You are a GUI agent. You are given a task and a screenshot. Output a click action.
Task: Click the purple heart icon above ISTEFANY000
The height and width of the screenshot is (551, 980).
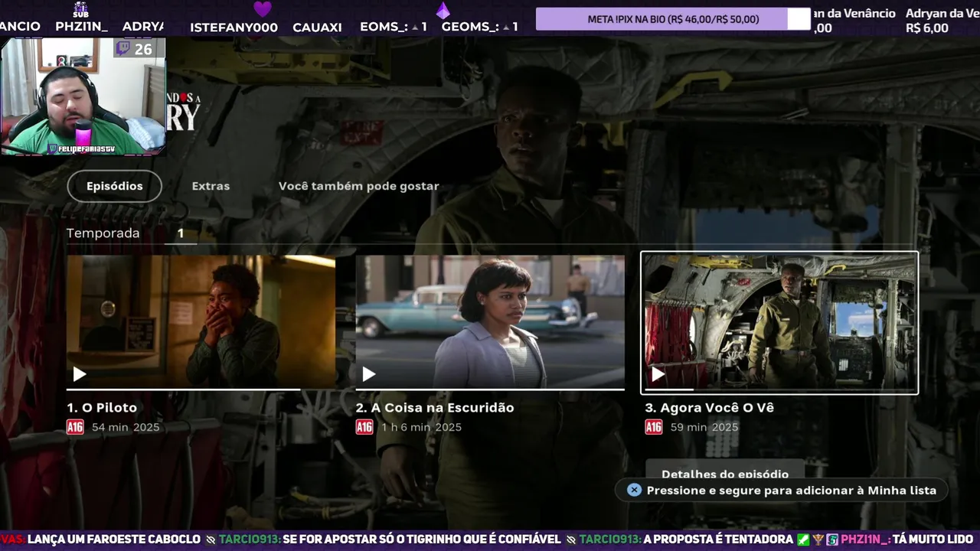tap(263, 9)
